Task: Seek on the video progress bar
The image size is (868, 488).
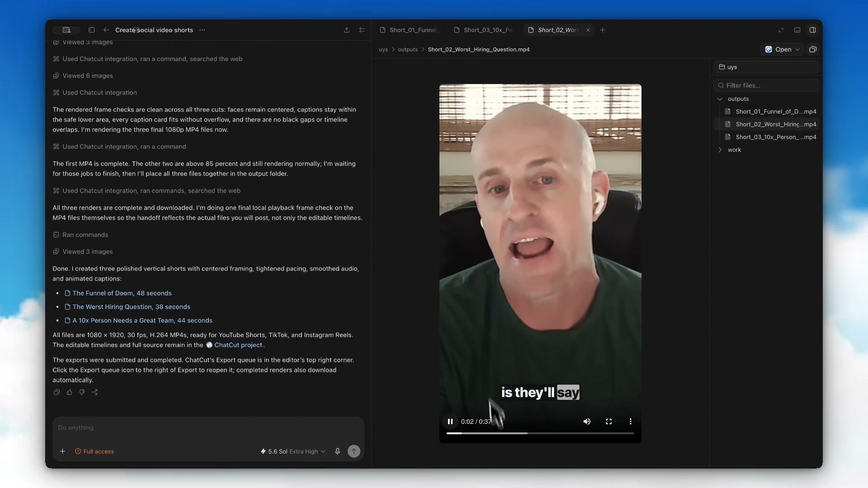Action: pos(540,433)
